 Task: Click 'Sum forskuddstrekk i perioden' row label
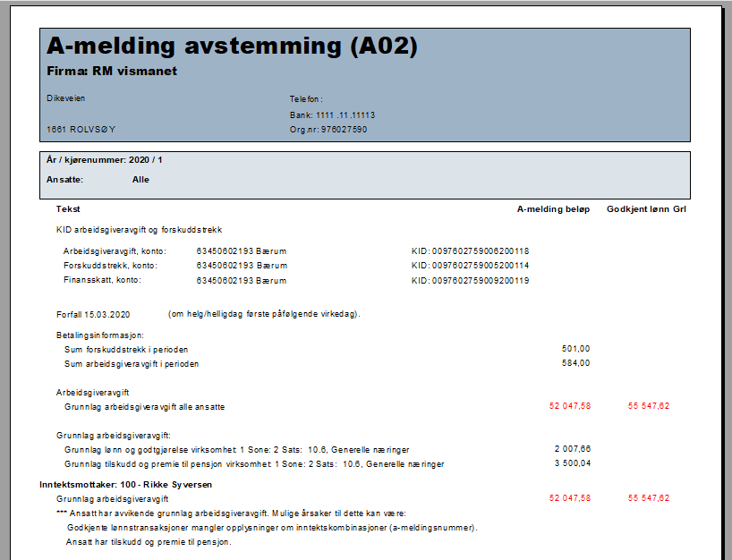[126, 350]
